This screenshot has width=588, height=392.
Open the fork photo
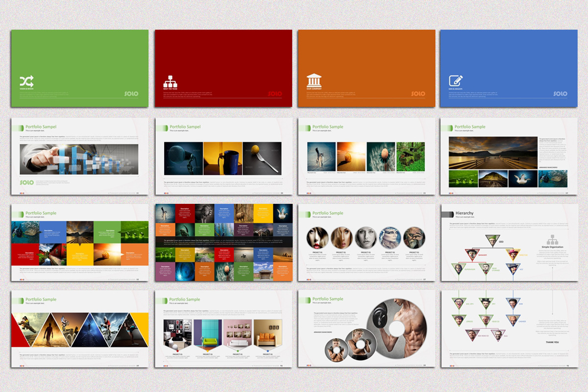262,158
